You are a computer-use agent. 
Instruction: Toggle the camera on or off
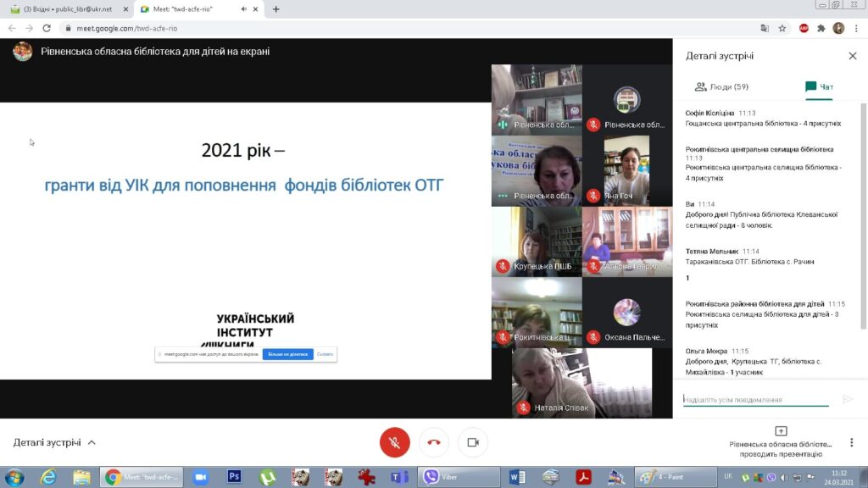tap(473, 442)
